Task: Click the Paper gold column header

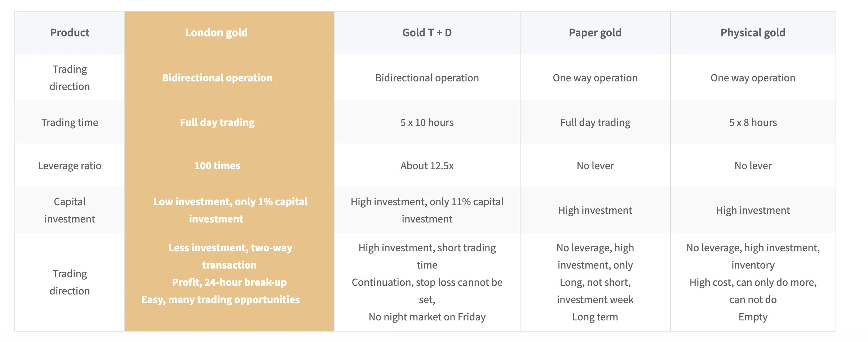Action: tap(595, 33)
